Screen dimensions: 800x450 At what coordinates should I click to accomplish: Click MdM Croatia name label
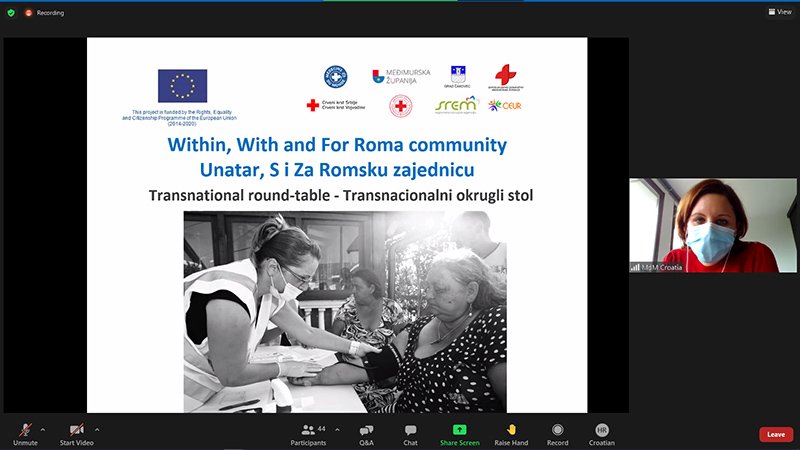(x=662, y=267)
